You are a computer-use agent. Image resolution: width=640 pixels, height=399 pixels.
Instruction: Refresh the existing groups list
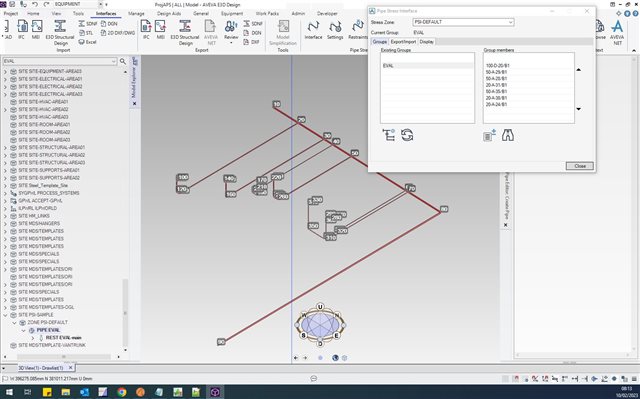(x=407, y=135)
